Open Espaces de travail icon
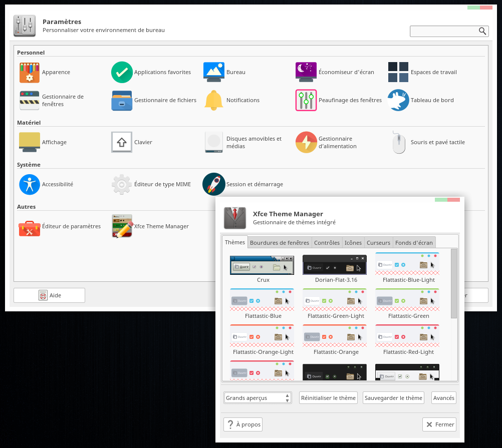This screenshot has height=448, width=502. pos(398,72)
